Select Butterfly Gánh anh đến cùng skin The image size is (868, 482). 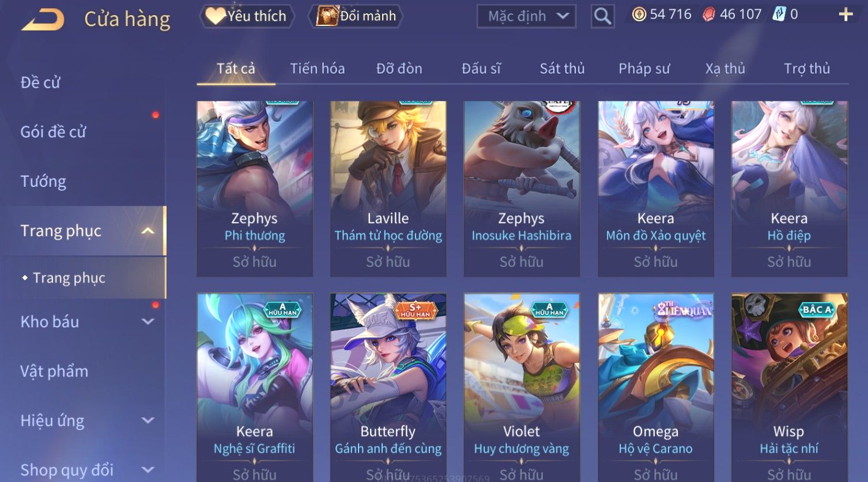pos(388,387)
